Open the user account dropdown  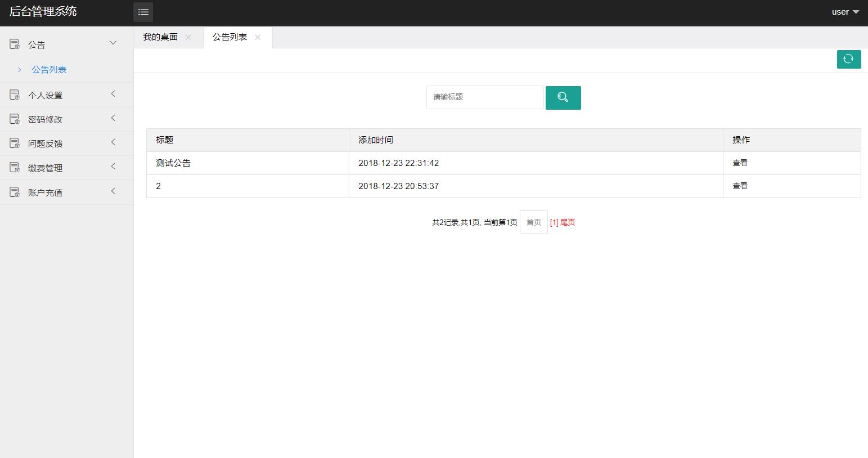[845, 11]
